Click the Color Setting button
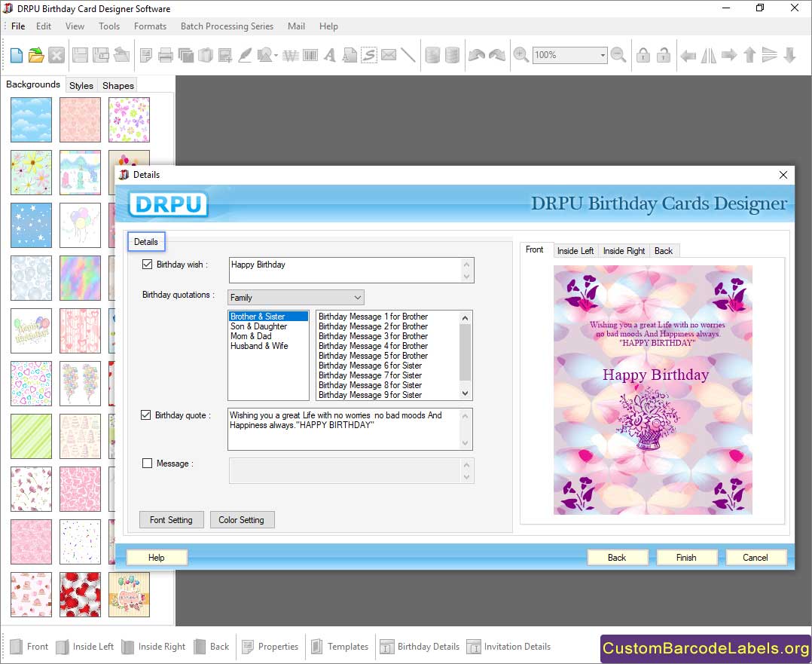This screenshot has height=664, width=812. click(x=241, y=520)
